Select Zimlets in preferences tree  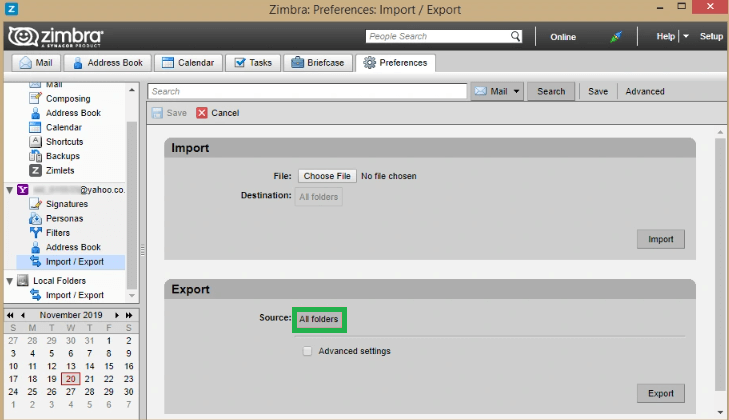click(60, 171)
